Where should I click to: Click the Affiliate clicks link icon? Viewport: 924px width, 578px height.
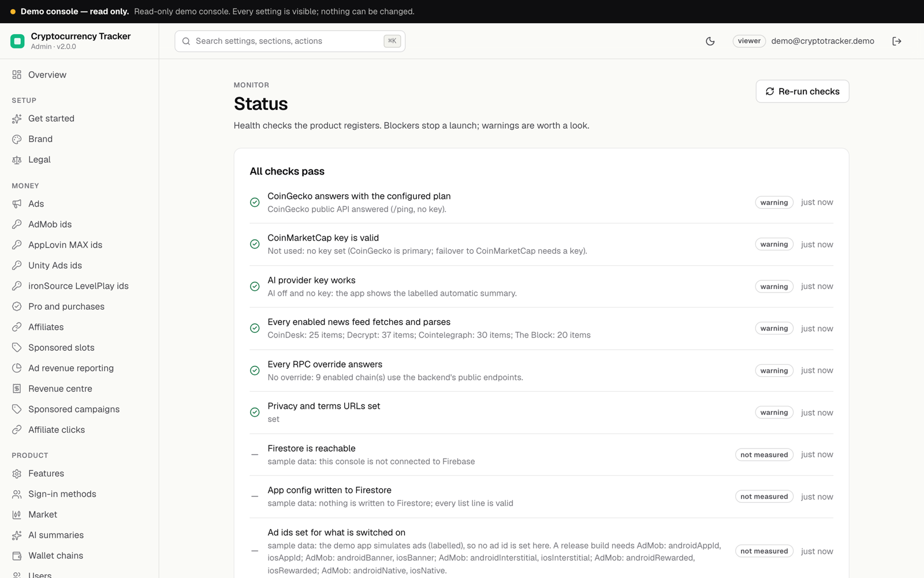(17, 429)
